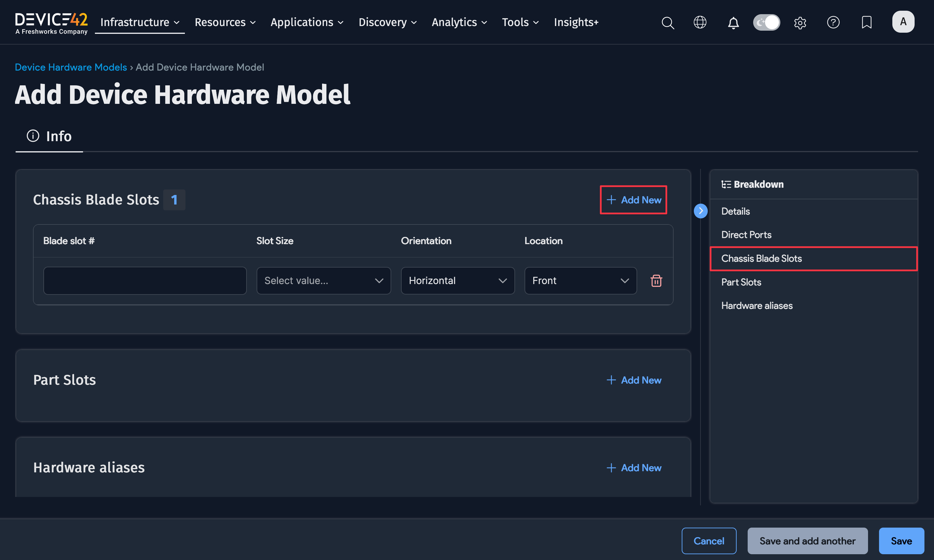Image resolution: width=934 pixels, height=560 pixels.
Task: Toggle dark mode switch
Action: click(x=766, y=22)
